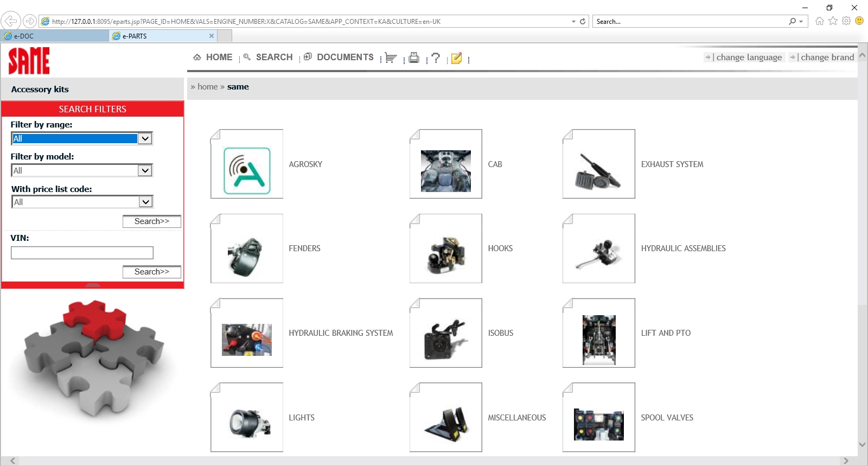Click the magnifier search icon in browser
Image resolution: width=868 pixels, height=466 pixels.
pyautogui.click(x=793, y=22)
